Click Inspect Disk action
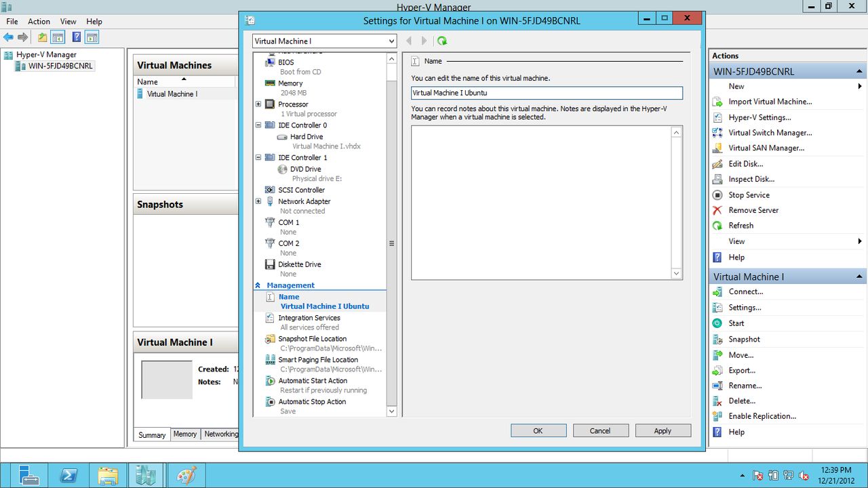This screenshot has width=868, height=488. point(751,180)
